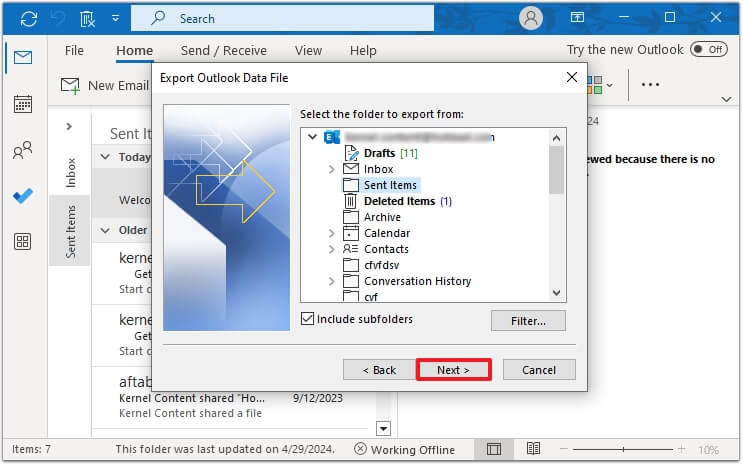Expand the Calendar folder node
The width and height of the screenshot is (743, 465).
pyautogui.click(x=331, y=233)
